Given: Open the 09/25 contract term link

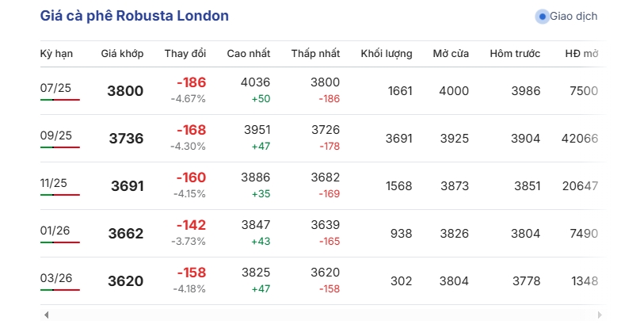Looking at the screenshot, I should pyautogui.click(x=56, y=135).
